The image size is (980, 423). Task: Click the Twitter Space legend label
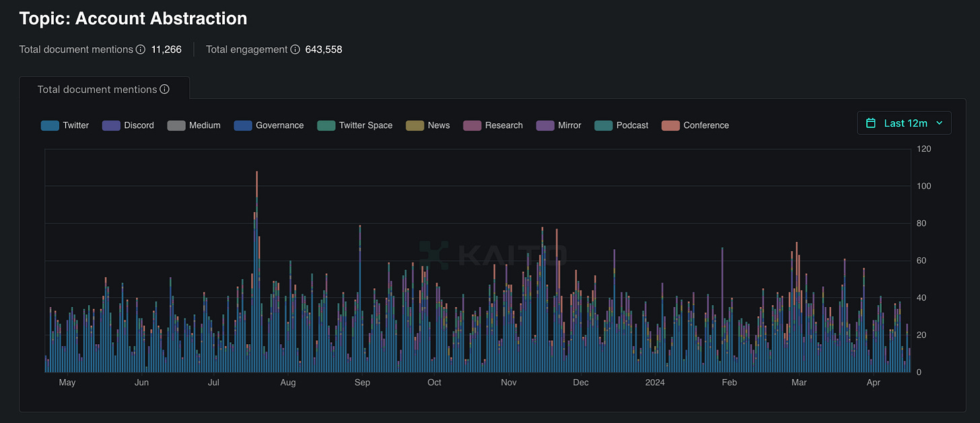[366, 125]
